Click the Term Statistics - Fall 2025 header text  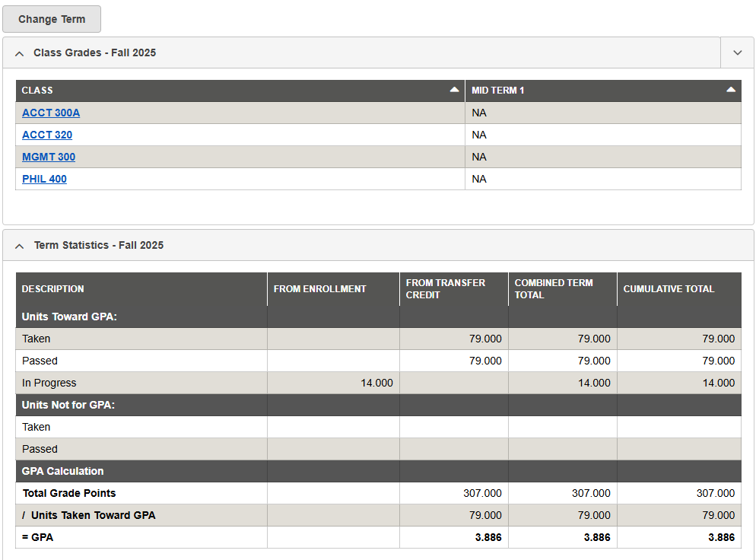click(97, 245)
